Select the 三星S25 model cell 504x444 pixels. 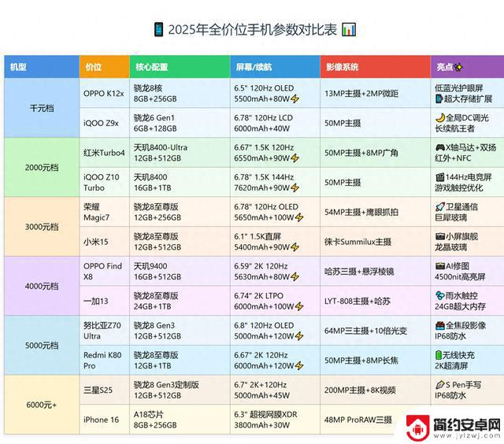pyautogui.click(x=105, y=390)
